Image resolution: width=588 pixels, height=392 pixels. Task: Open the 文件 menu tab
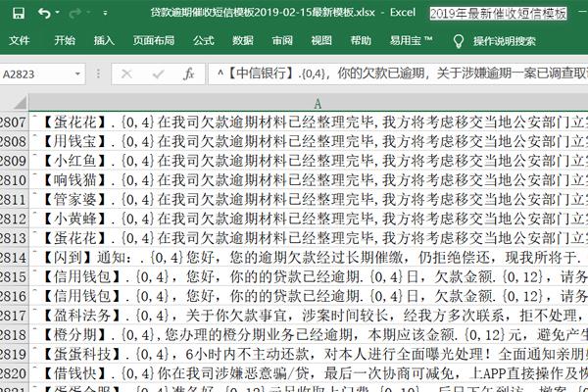click(20, 40)
